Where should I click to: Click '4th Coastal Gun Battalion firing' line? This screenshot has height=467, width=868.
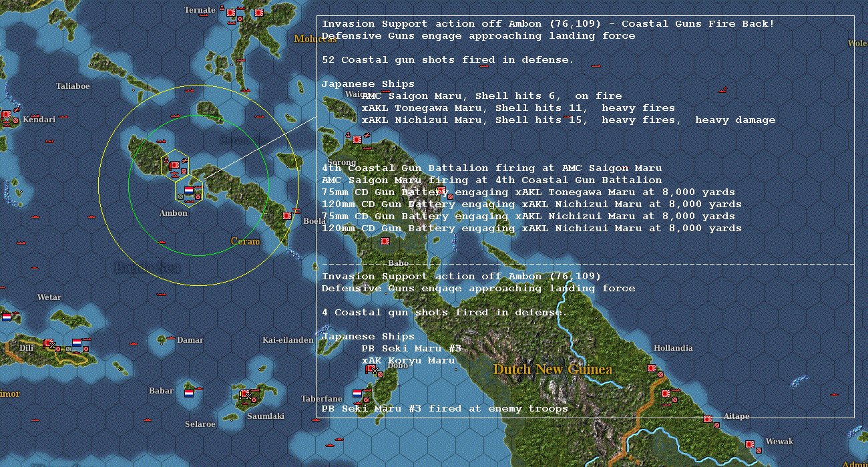491,168
